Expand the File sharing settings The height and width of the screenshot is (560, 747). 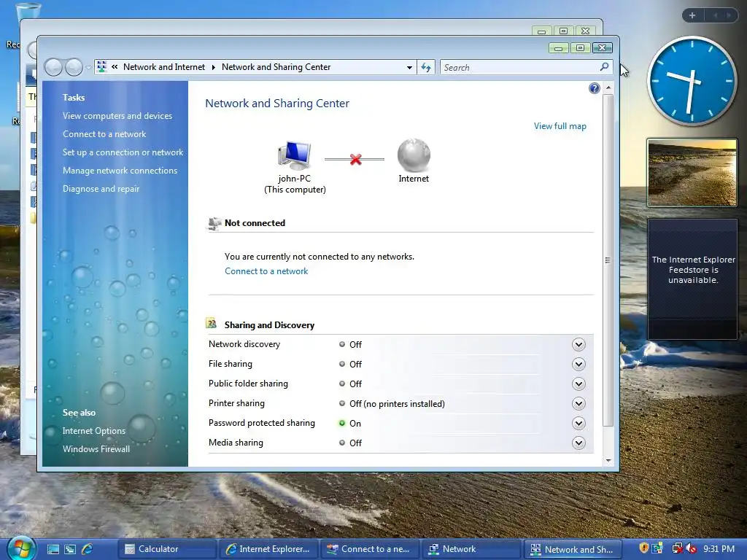(578, 365)
